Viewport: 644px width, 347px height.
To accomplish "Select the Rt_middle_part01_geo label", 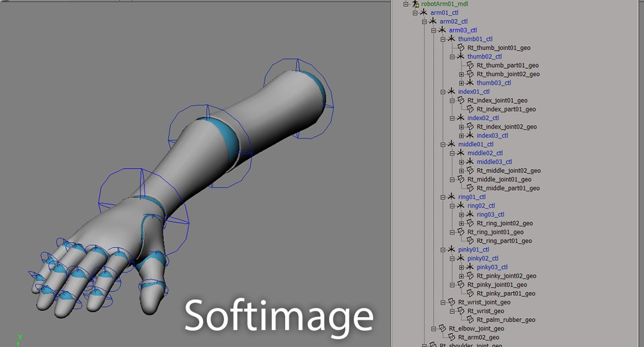I will pos(508,188).
